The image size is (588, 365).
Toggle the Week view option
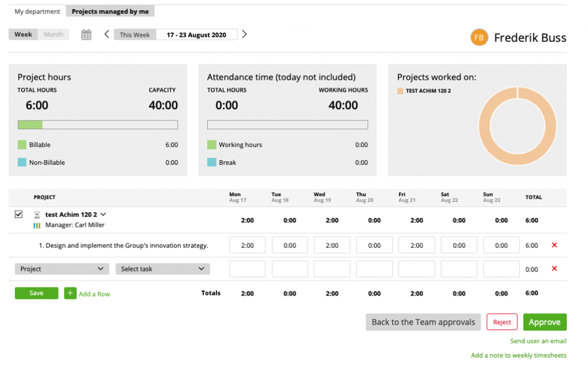22,34
